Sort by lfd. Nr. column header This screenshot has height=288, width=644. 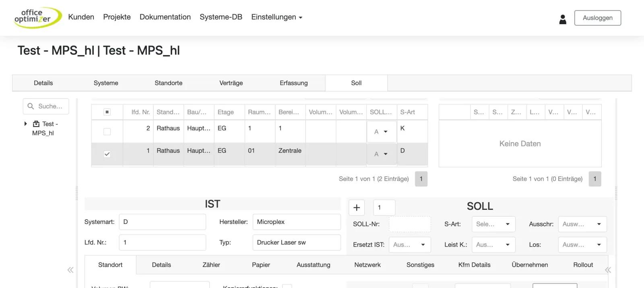pos(138,112)
